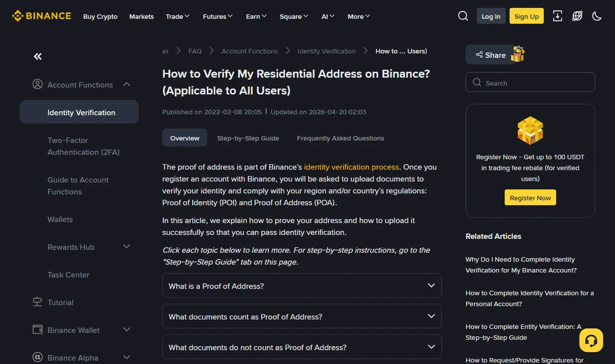Expand 'What documents do not count' section

pyautogui.click(x=302, y=347)
